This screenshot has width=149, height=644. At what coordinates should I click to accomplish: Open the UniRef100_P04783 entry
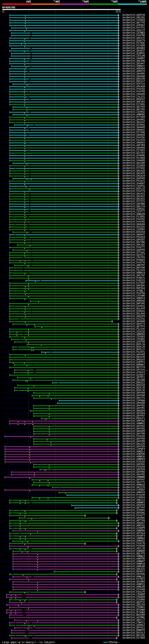point(134,89)
